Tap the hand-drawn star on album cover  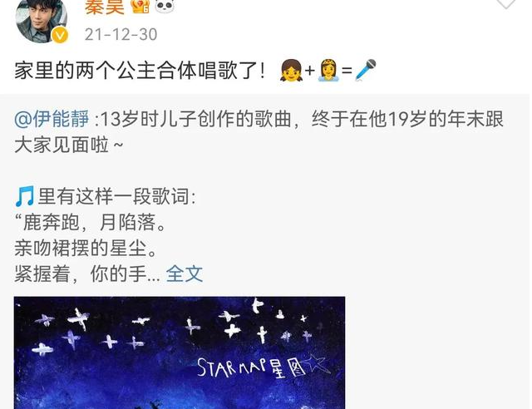click(x=317, y=364)
